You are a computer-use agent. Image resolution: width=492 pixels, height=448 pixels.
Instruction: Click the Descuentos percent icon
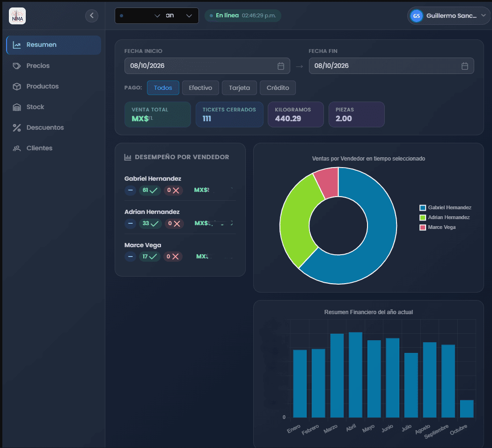pyautogui.click(x=17, y=128)
